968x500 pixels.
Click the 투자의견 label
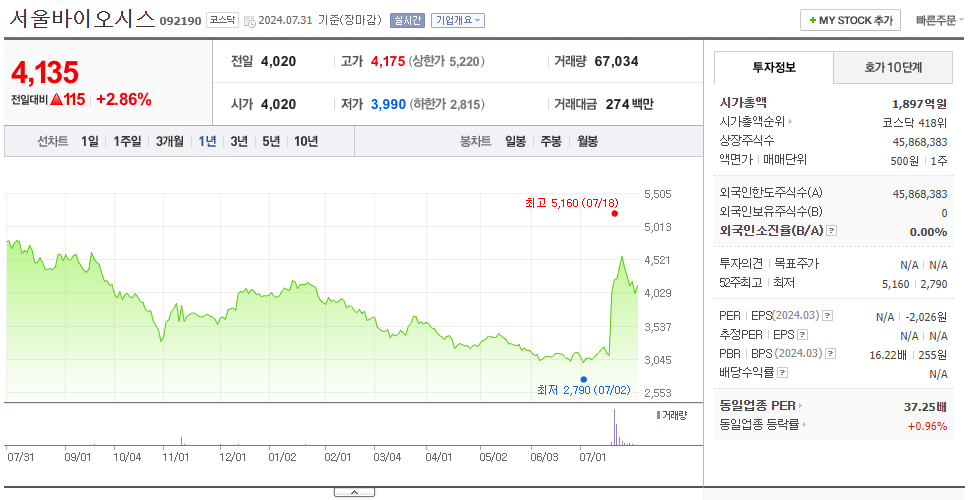[x=741, y=264]
